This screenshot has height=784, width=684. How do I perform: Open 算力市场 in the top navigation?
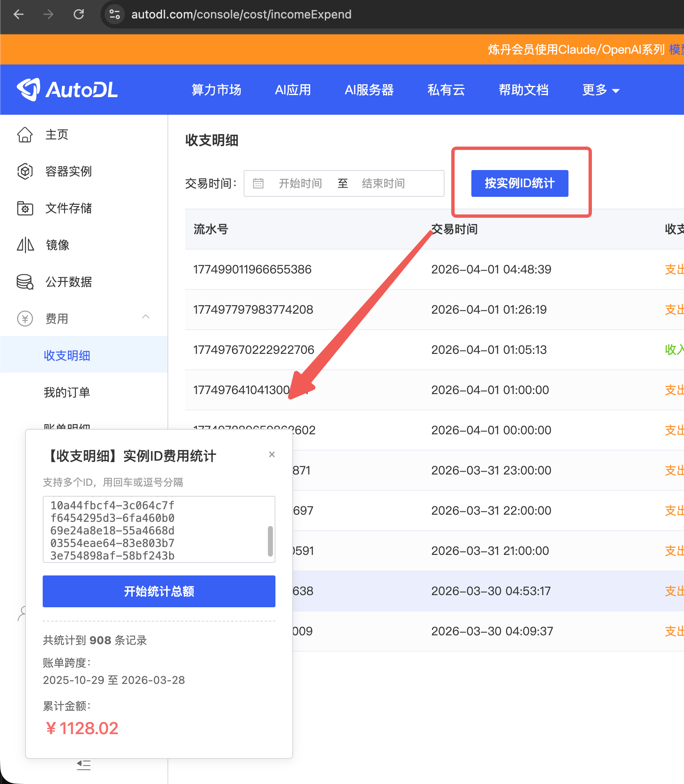(x=216, y=90)
